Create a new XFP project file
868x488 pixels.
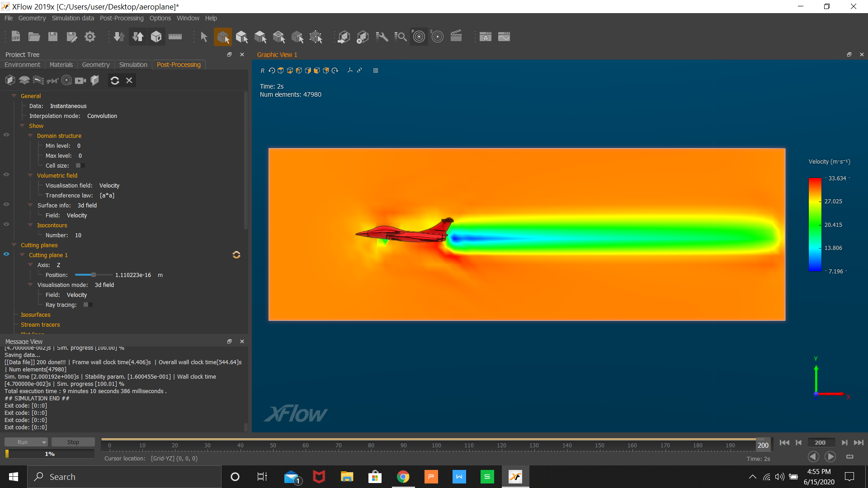(16, 37)
